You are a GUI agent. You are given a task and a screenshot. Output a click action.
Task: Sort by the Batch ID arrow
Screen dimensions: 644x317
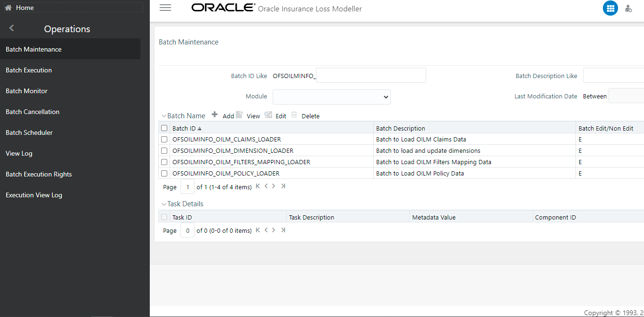click(x=199, y=128)
